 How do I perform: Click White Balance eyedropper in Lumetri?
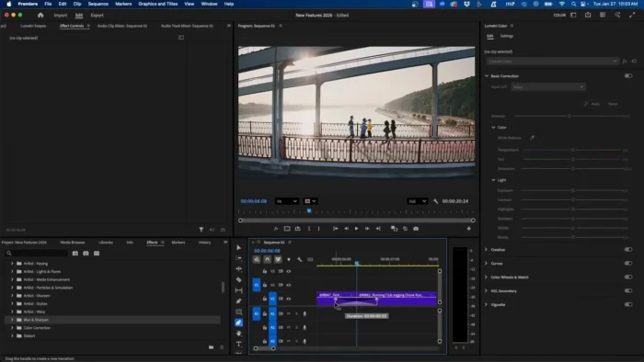(x=533, y=138)
